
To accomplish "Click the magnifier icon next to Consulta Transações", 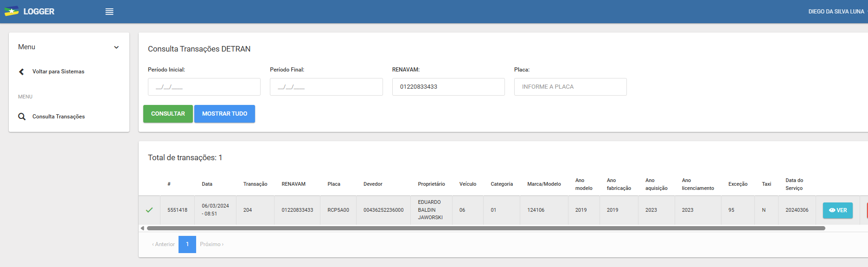I will click(22, 117).
